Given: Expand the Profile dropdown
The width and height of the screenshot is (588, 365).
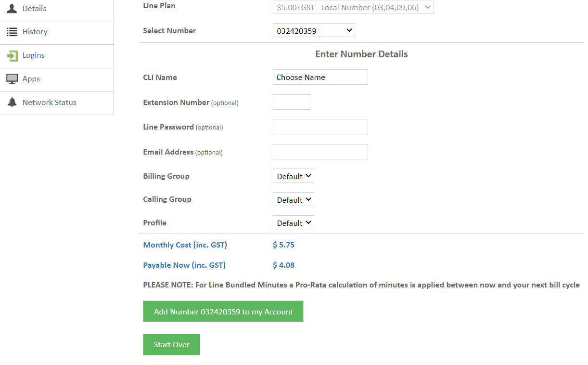Looking at the screenshot, I should [294, 223].
